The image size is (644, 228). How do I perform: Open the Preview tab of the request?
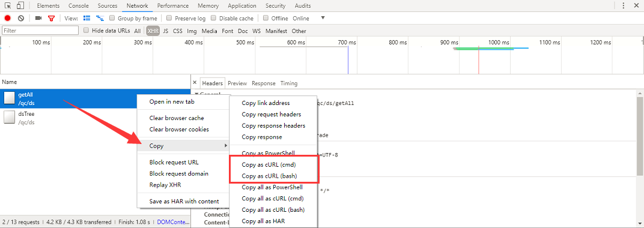[237, 83]
